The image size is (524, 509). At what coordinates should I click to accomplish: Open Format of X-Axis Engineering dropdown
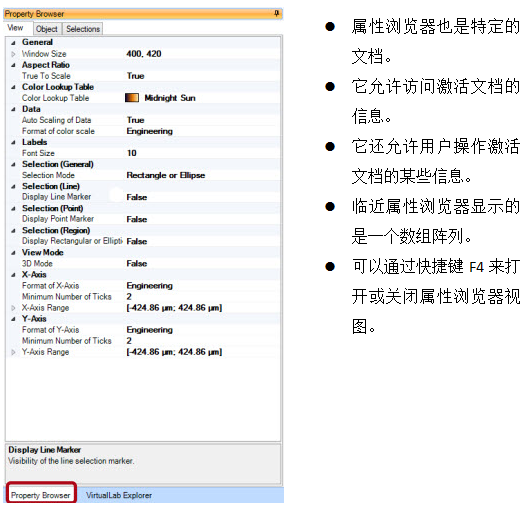[202, 285]
